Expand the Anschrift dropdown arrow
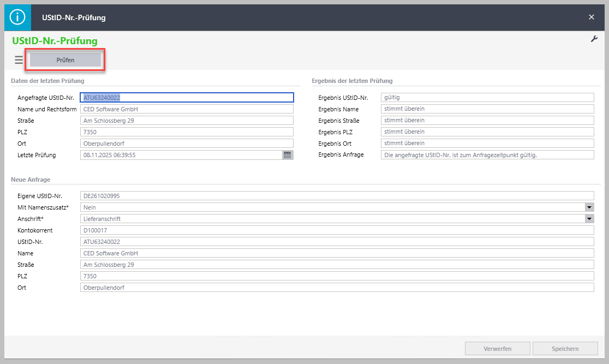Screen dimensions: 609x364 589,219
